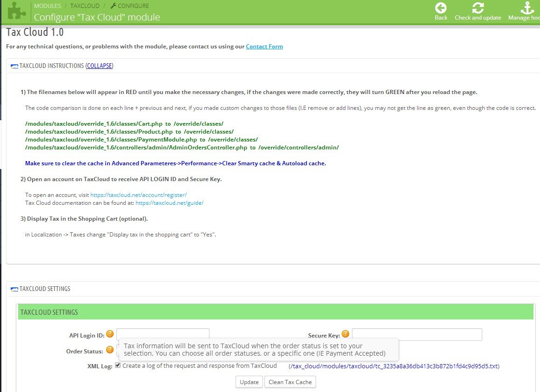Click the PaymentModule.php override path line
Viewport: 540px width, 392px height.
[x=141, y=140]
